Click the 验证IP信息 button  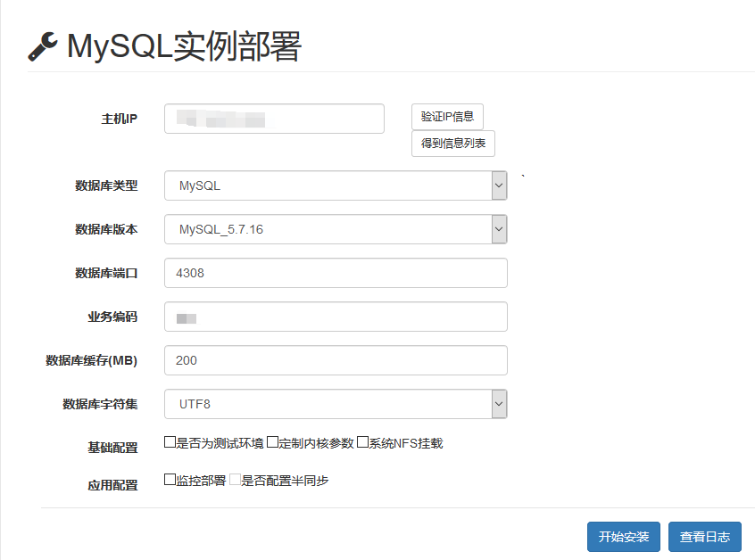447,117
